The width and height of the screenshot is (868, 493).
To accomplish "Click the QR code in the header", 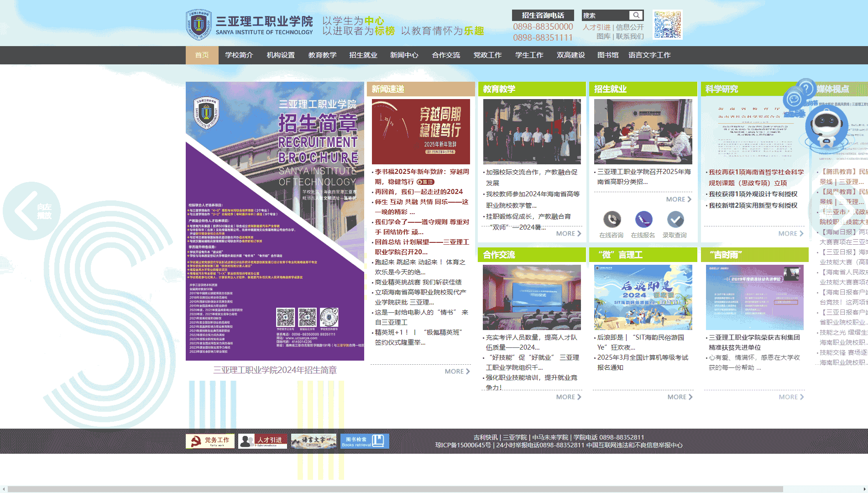I will (667, 25).
